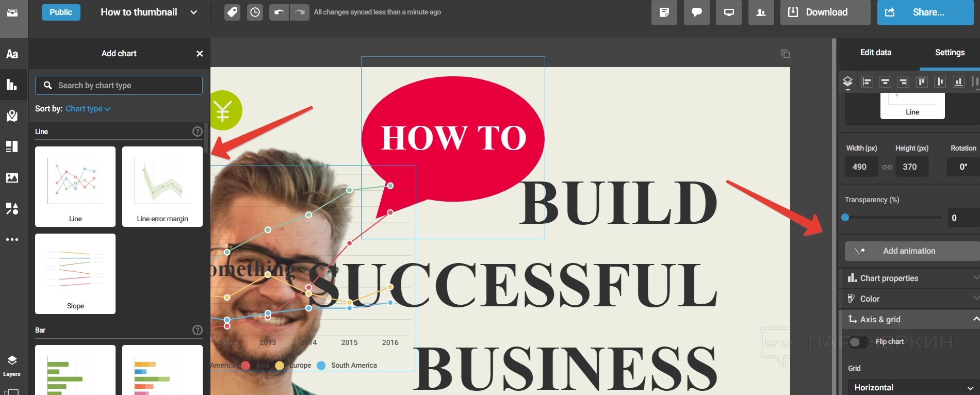The image size is (980, 395).
Task: Open the layout elements icon in the sidebar
Action: pos(12,146)
